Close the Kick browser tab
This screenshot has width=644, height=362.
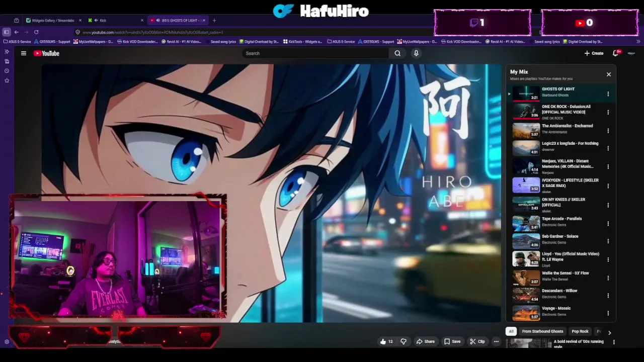(x=142, y=21)
